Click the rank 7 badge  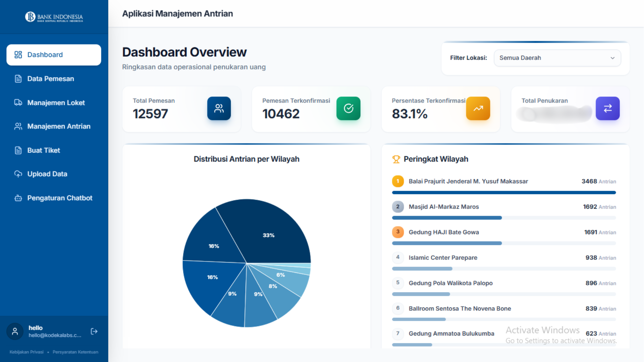coord(398,334)
